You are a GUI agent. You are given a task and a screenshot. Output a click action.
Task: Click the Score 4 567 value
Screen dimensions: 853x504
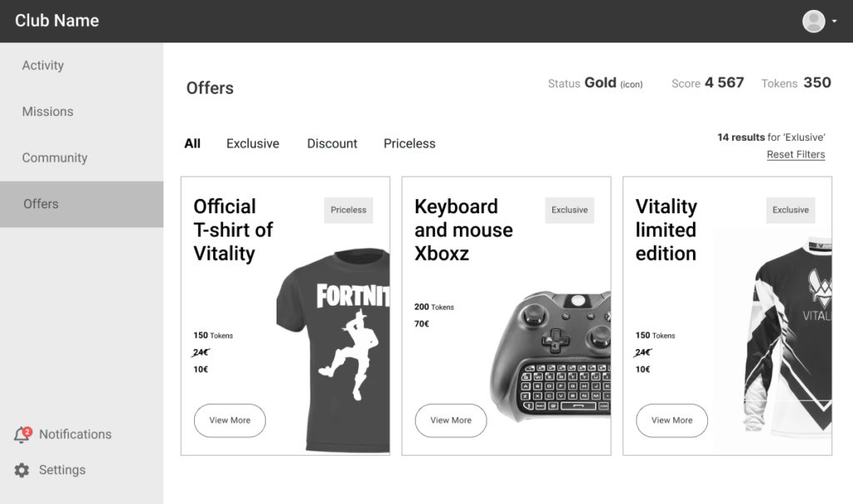(x=708, y=83)
